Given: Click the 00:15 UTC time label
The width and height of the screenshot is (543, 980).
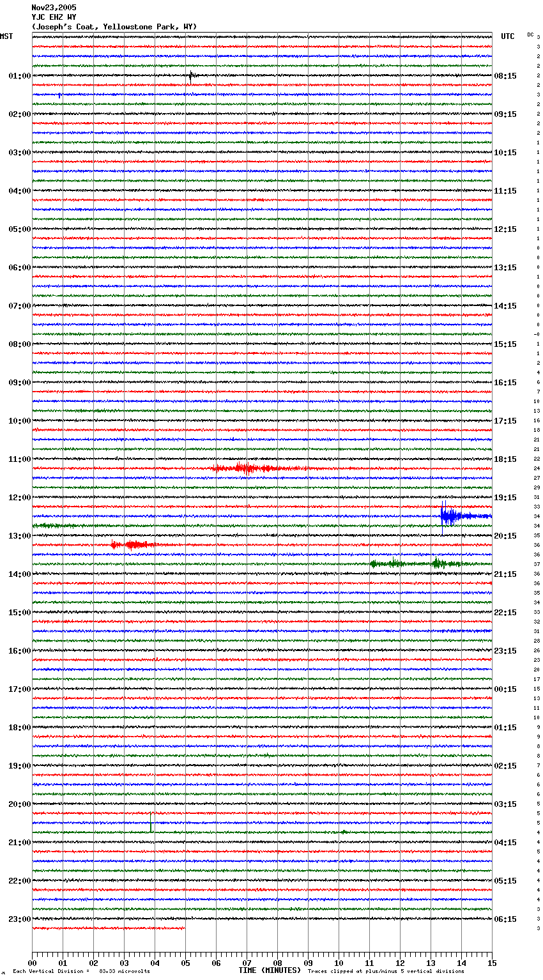Looking at the screenshot, I should click(505, 689).
